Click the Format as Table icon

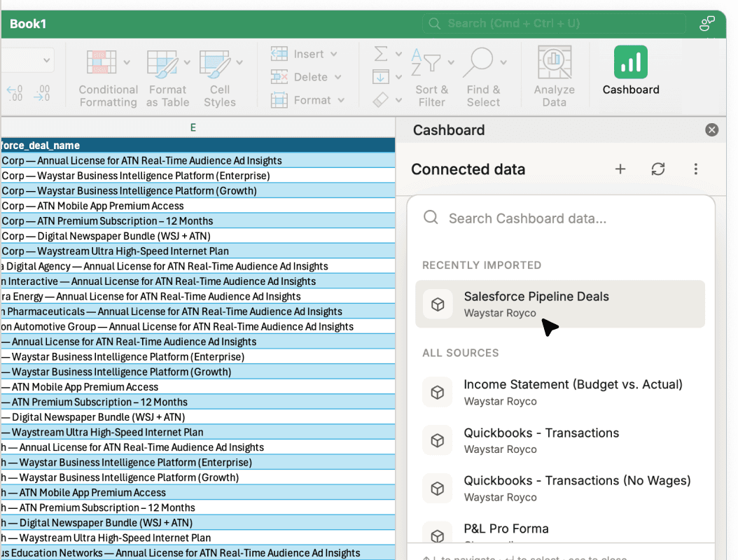click(x=162, y=63)
